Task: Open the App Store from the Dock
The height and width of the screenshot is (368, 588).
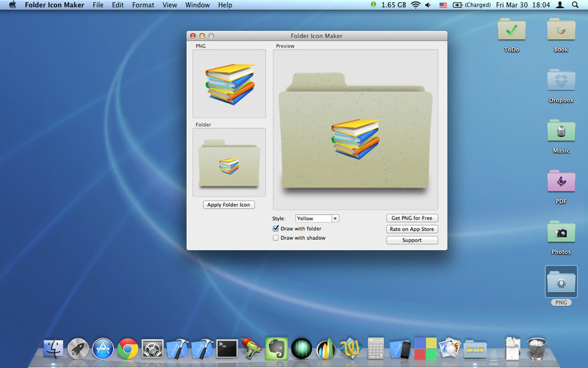Action: click(103, 349)
